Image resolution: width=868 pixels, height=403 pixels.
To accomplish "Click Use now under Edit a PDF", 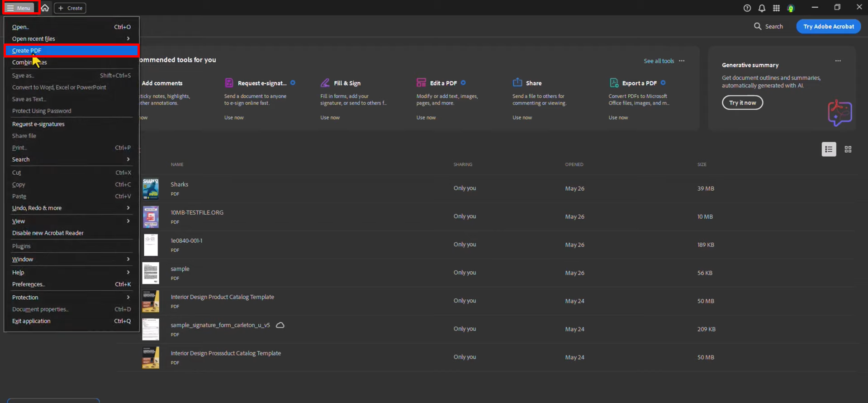I will click(x=426, y=117).
